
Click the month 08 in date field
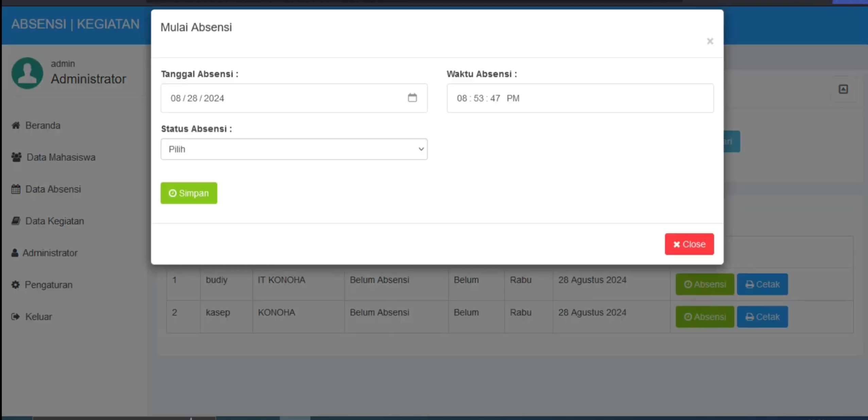176,99
